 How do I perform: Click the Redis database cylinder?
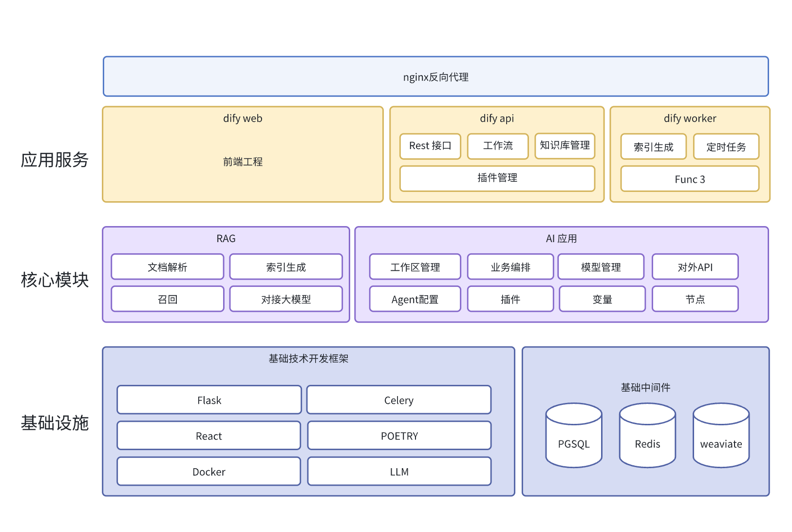coord(647,435)
